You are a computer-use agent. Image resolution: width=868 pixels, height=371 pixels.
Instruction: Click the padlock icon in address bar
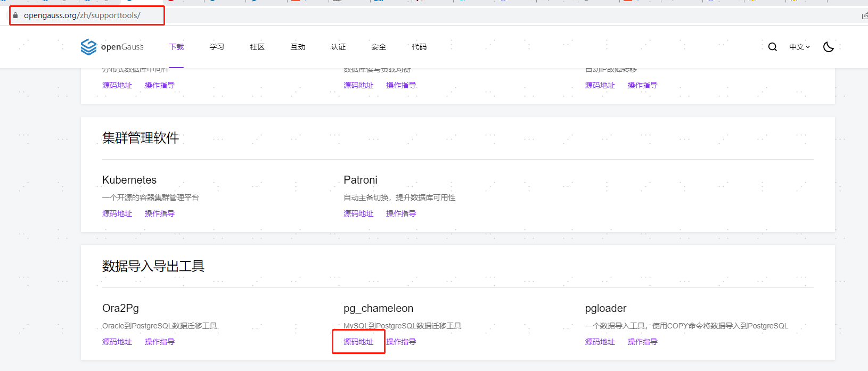(15, 15)
